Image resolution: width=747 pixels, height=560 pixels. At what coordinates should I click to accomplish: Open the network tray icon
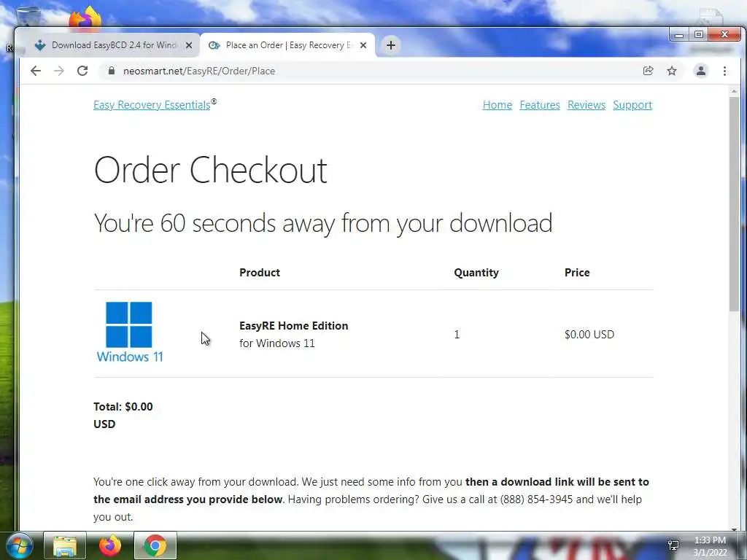tap(673, 545)
